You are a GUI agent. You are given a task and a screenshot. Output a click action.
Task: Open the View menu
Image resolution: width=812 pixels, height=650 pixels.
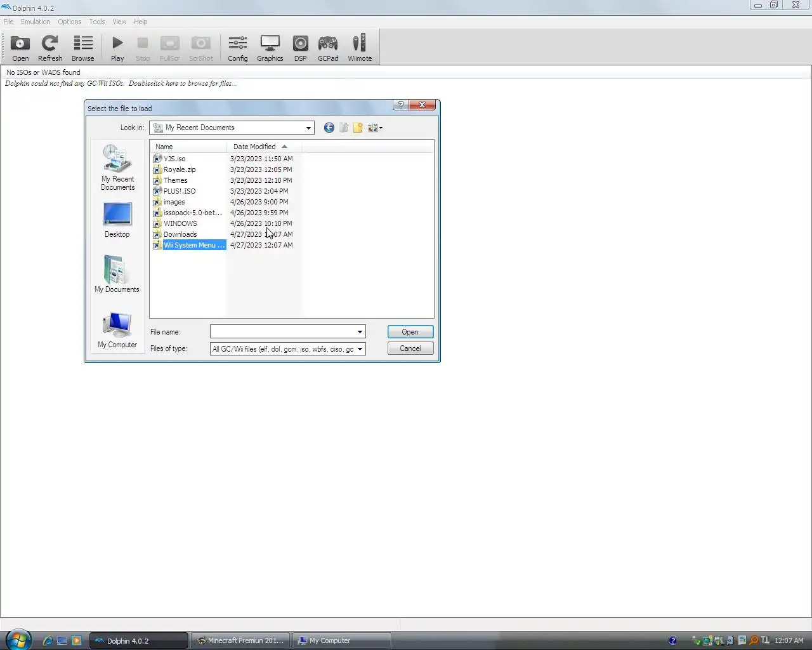[x=119, y=22]
